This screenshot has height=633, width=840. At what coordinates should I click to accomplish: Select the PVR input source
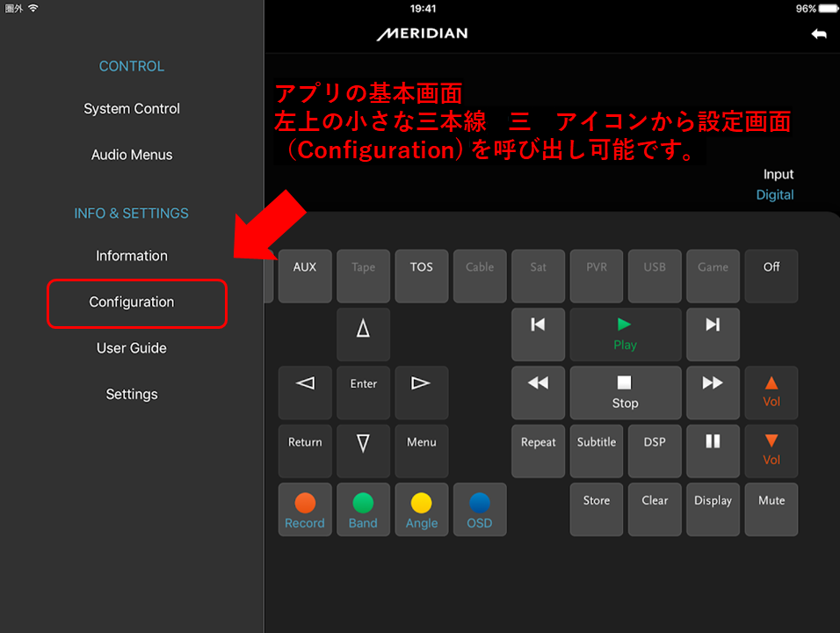597,276
